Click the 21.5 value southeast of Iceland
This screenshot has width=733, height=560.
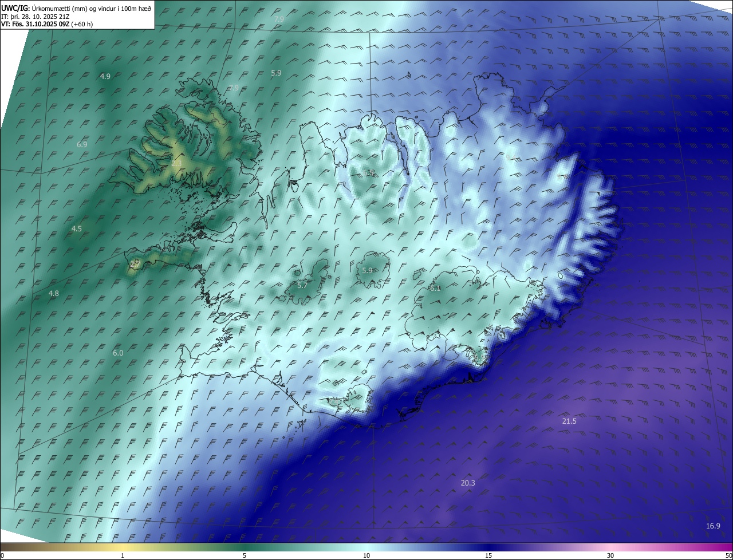569,421
